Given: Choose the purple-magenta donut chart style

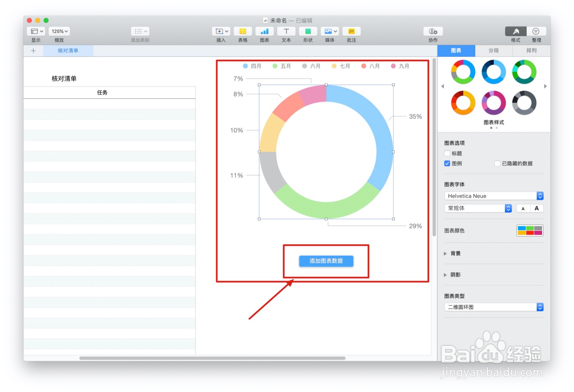Looking at the screenshot, I should coord(494,103).
